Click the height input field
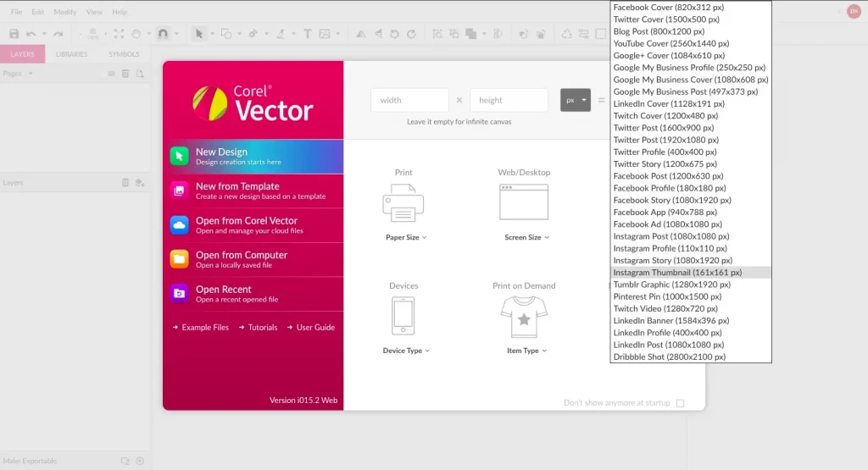This screenshot has width=868, height=470. click(509, 100)
